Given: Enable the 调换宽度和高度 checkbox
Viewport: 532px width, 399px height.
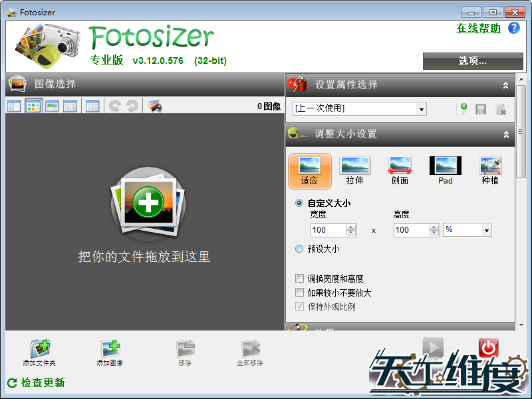Looking at the screenshot, I should (x=301, y=279).
